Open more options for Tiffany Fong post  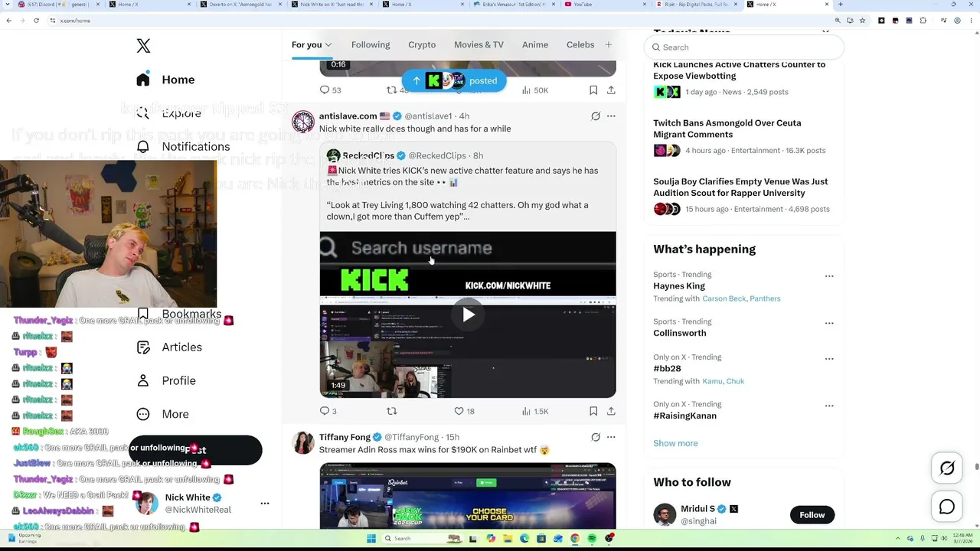611,437
